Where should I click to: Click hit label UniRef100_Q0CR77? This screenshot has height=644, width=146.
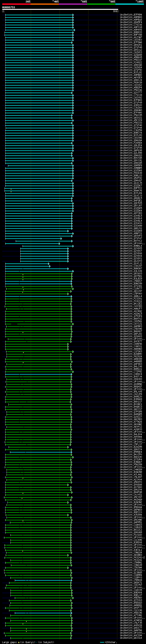(x=131, y=341)
